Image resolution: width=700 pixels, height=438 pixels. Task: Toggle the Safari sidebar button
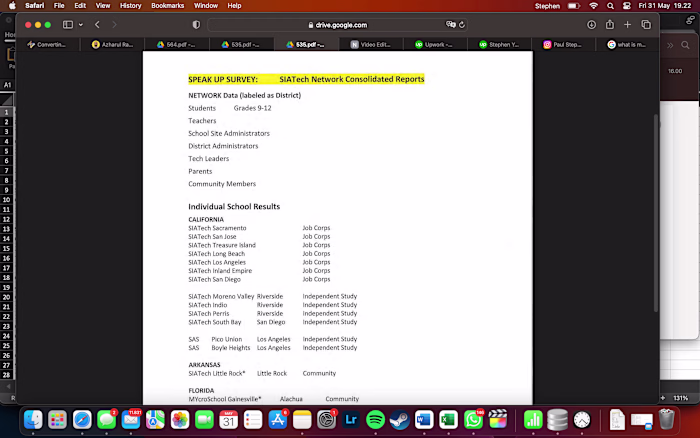coord(68,25)
